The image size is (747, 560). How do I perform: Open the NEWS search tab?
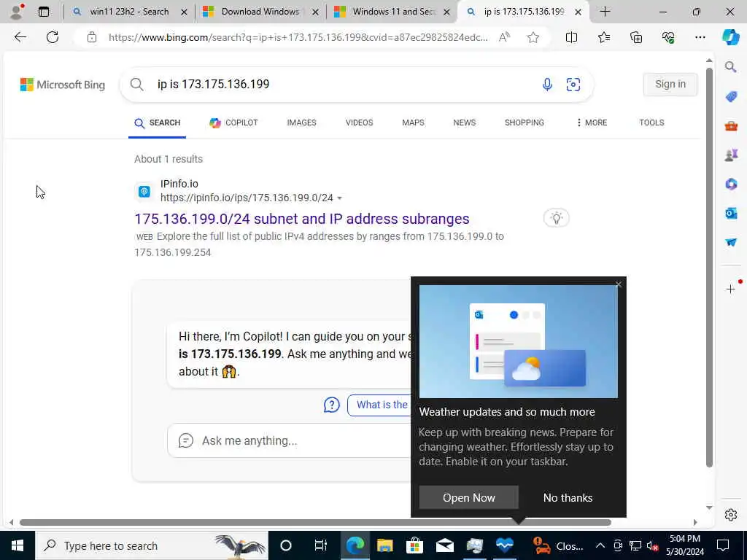(465, 122)
